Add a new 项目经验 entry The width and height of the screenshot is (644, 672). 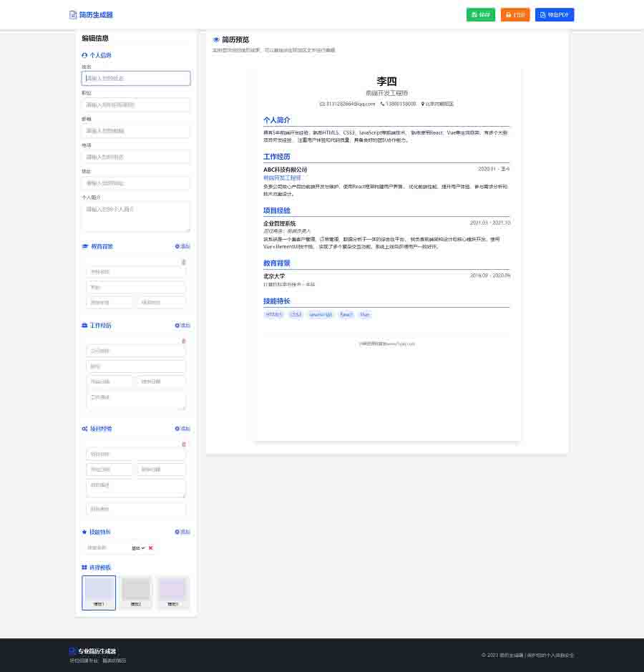tap(182, 429)
